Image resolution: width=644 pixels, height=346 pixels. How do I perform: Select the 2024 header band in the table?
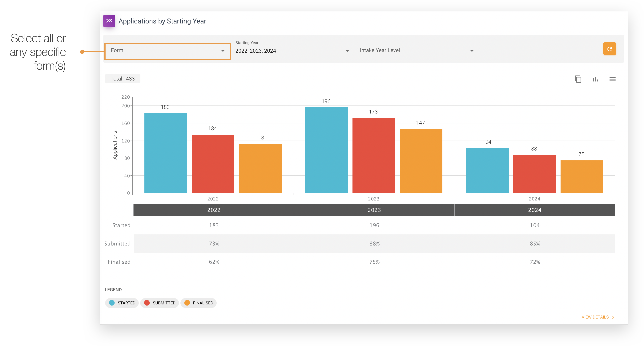[x=534, y=210]
